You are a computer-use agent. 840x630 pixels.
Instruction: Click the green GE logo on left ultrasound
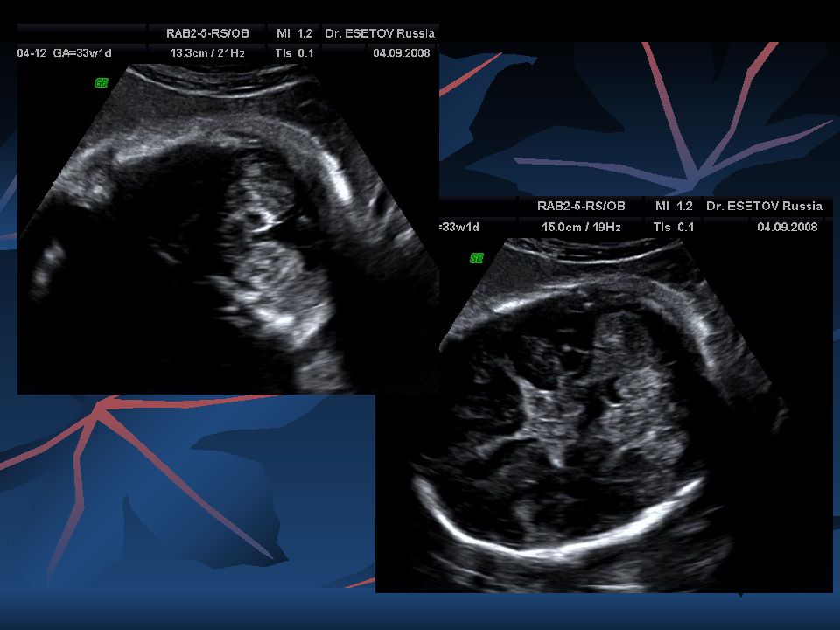101,82
